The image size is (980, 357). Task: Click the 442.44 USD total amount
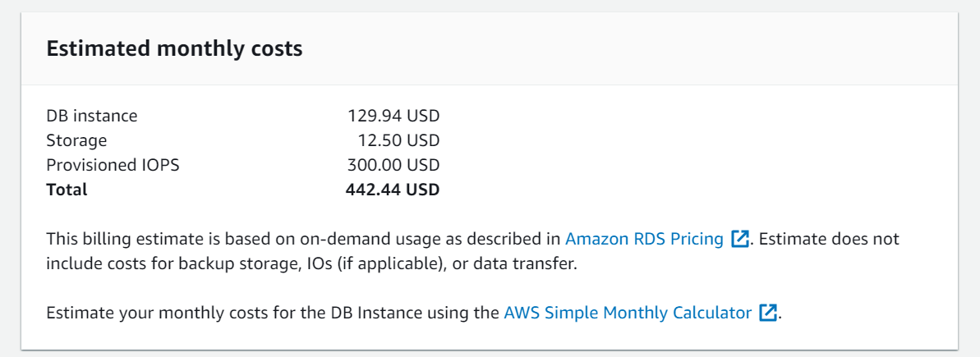coord(393,190)
